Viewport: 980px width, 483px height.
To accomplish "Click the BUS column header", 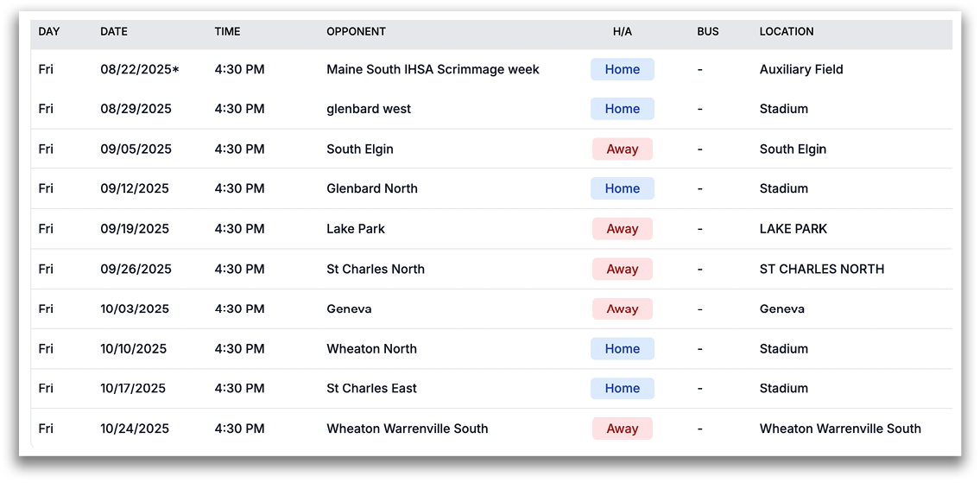I will pos(707,32).
